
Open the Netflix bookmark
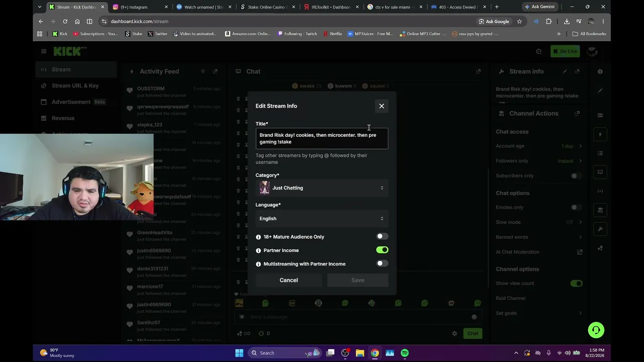[x=333, y=34]
